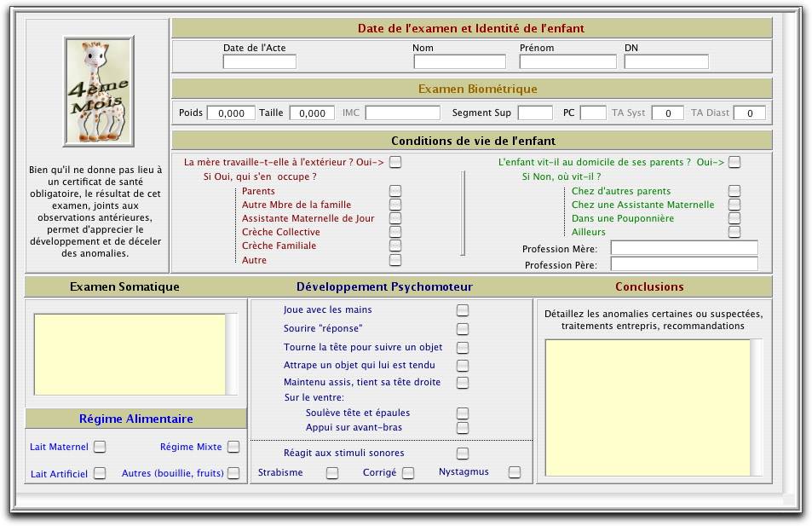Click the DN date of birth field

point(666,61)
